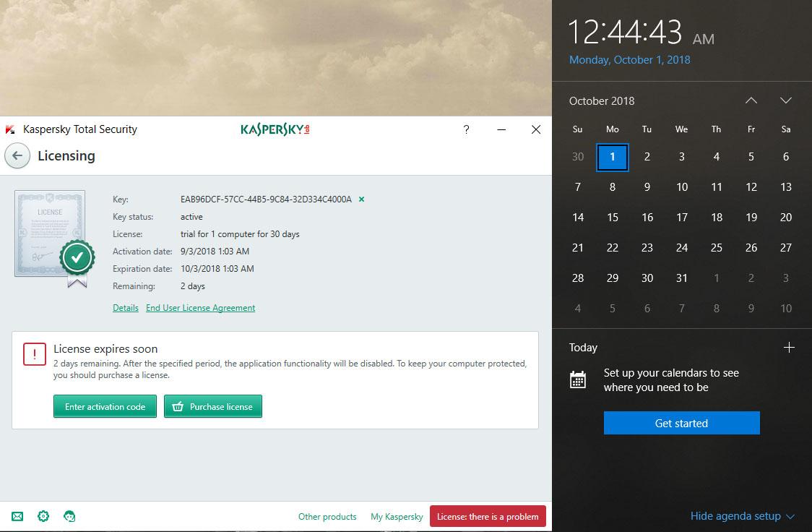This screenshot has width=812, height=532.
Task: Open the support agent face icon
Action: [69, 517]
